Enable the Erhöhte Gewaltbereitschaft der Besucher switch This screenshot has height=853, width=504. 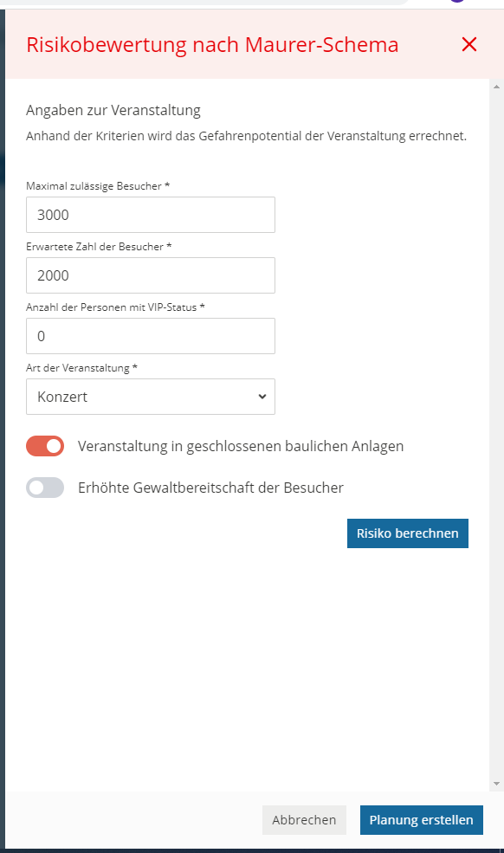point(45,488)
